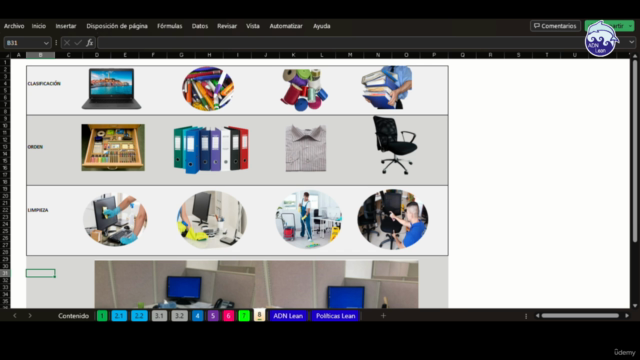The width and height of the screenshot is (640, 360).
Task: Cancel formula entry with the X icon
Action: point(67,43)
